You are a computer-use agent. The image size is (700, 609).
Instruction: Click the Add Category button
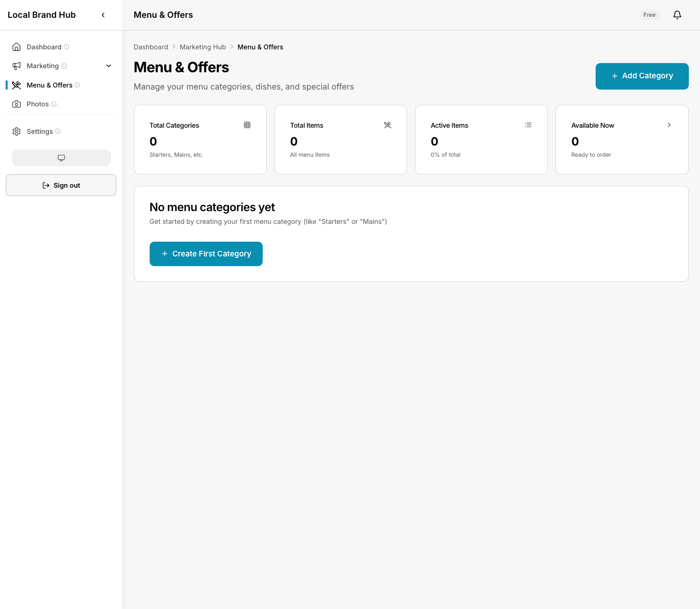[x=642, y=76]
